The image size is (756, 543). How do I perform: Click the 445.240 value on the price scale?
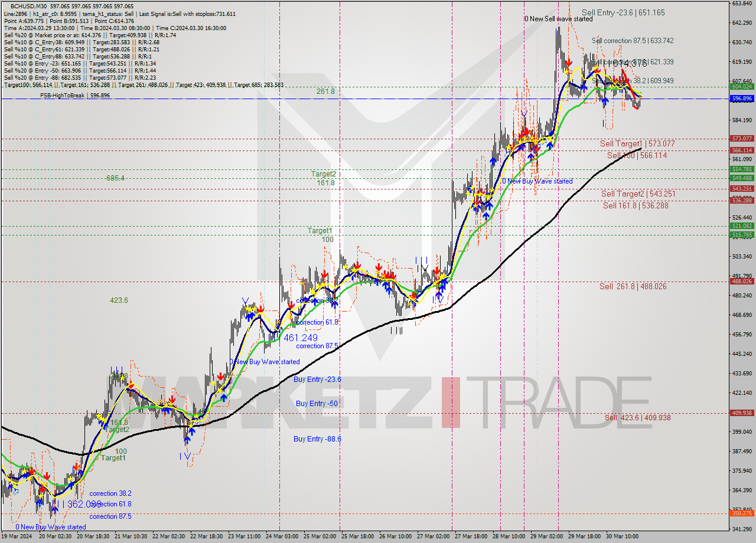click(742, 354)
